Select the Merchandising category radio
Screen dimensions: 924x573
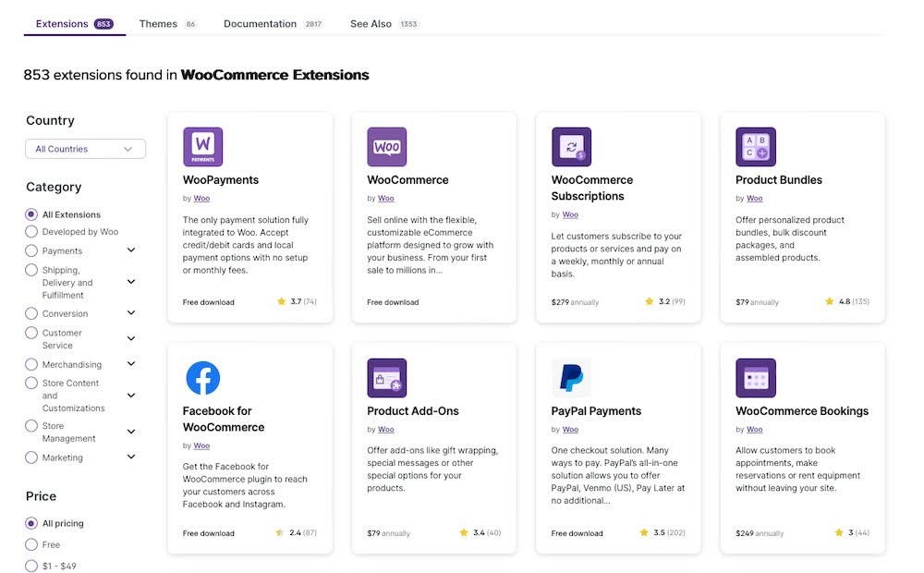point(31,364)
